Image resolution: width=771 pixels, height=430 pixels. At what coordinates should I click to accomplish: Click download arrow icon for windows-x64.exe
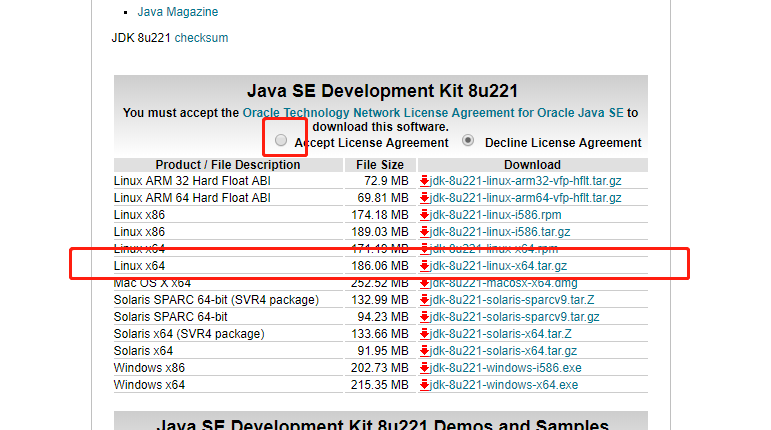tap(424, 385)
